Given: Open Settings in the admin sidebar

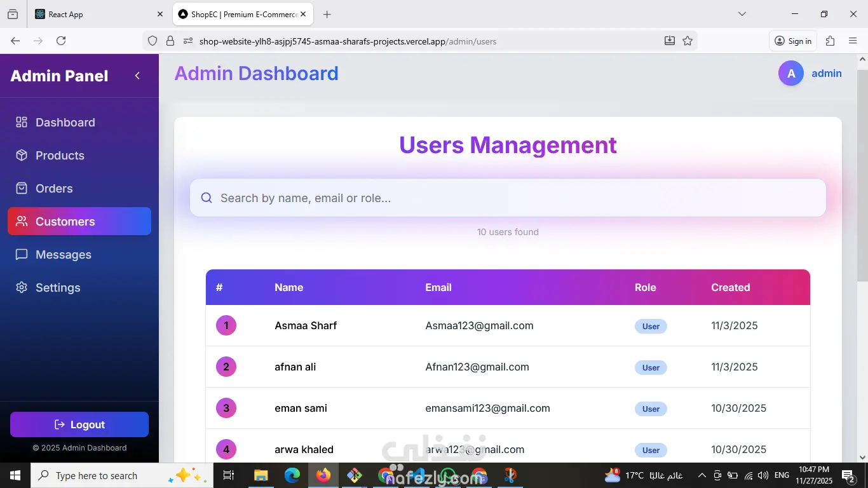Looking at the screenshot, I should tap(79, 288).
